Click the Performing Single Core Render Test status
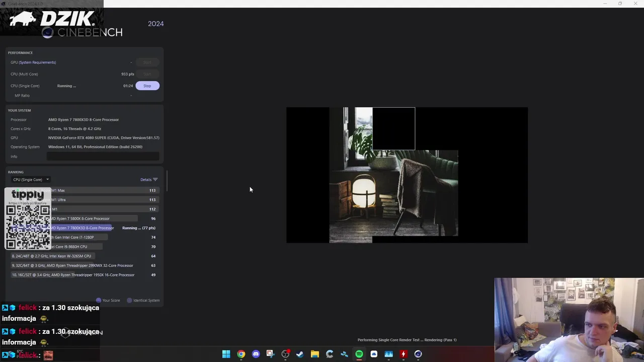The height and width of the screenshot is (362, 644). pyautogui.click(x=407, y=340)
